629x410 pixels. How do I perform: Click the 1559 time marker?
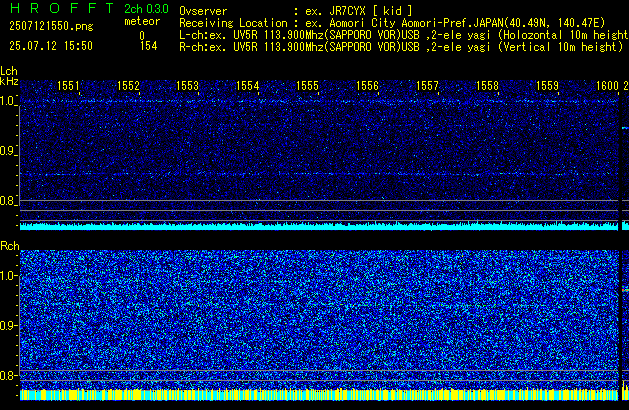click(547, 86)
